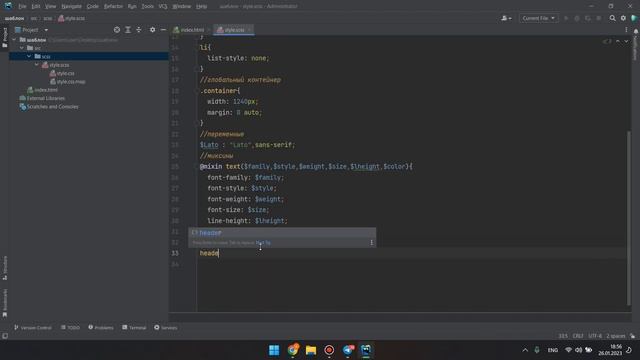Open the TODO tool window
Image resolution: width=640 pixels, height=360 pixels.
[70, 327]
